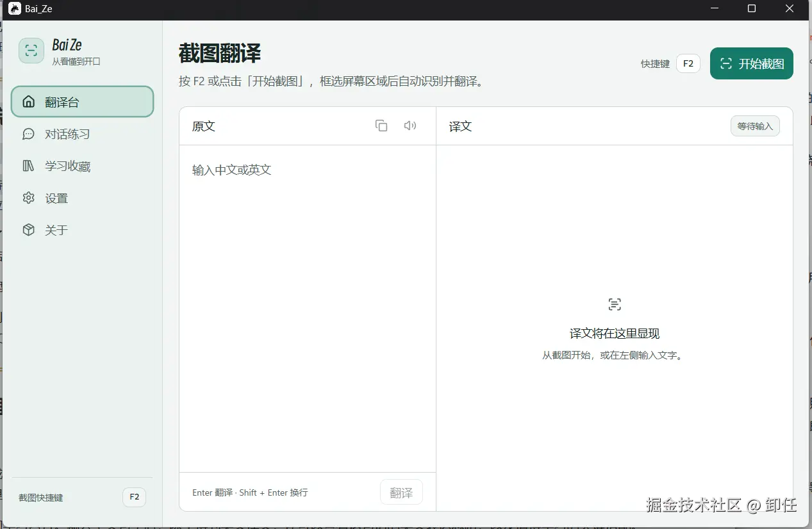The width and height of the screenshot is (812, 529).
Task: Click the 截图翻译 page heading
Action: tap(220, 54)
